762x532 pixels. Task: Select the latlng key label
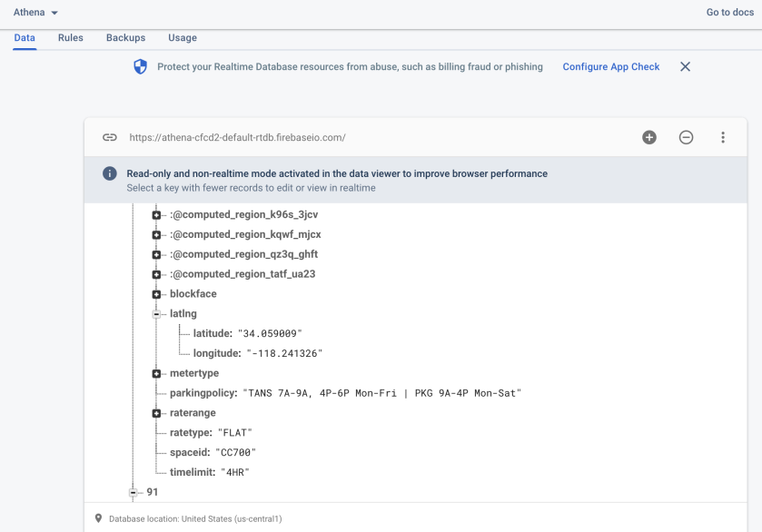183,314
